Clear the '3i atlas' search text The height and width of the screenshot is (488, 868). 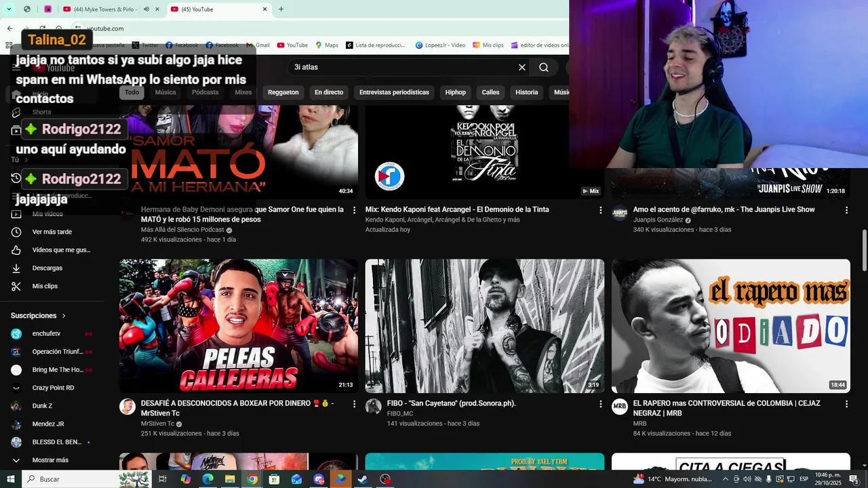pos(522,67)
